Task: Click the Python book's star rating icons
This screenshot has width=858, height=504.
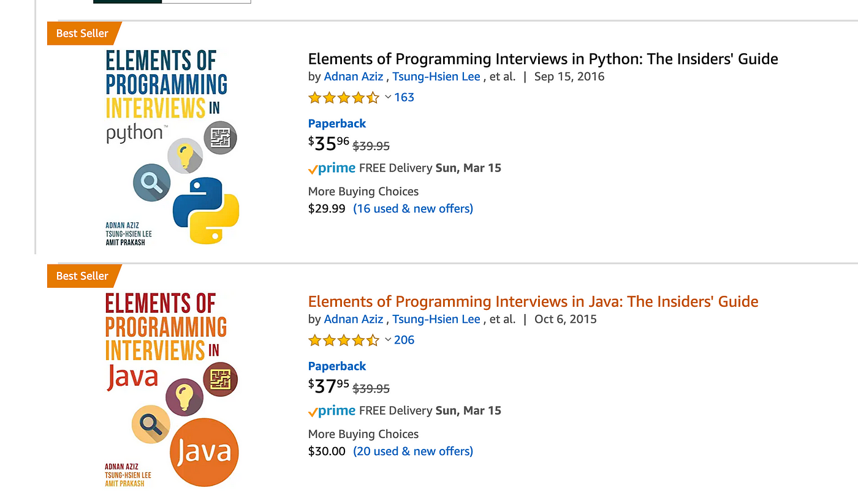Action: pyautogui.click(x=344, y=97)
